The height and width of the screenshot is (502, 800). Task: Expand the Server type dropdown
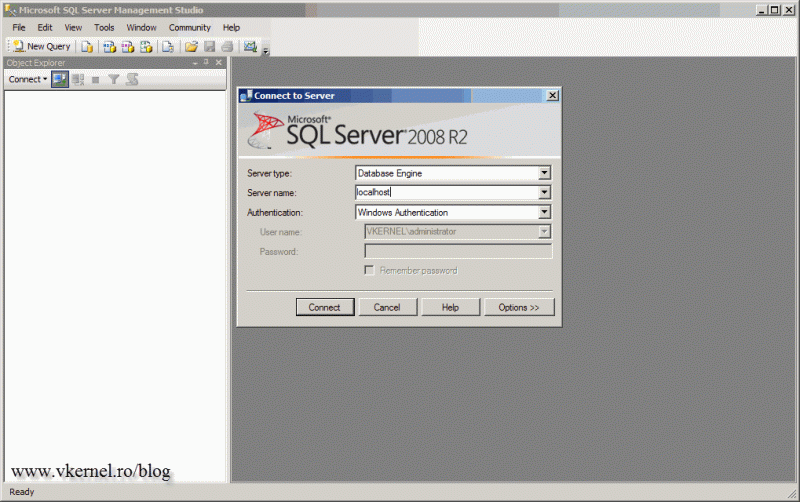(x=544, y=173)
